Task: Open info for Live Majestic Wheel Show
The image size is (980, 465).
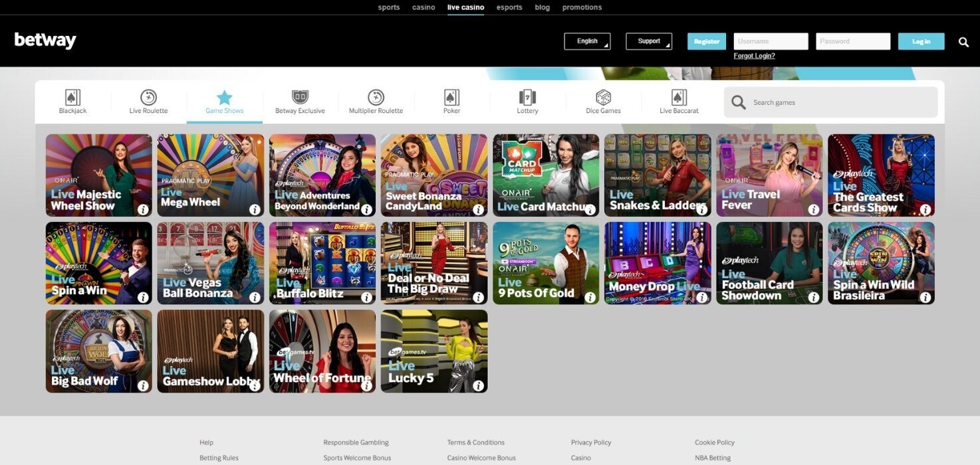Action: click(143, 210)
